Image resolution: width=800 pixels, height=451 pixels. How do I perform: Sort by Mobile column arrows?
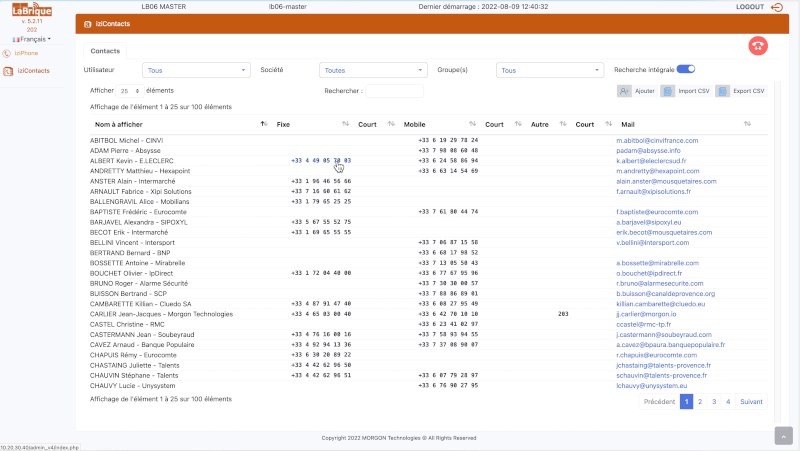coord(472,124)
